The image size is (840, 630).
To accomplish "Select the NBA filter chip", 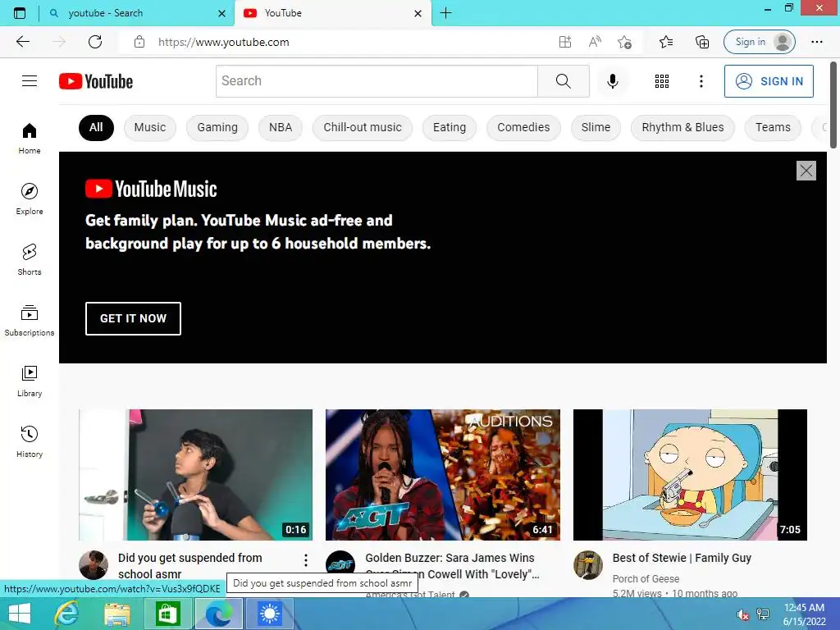I will coord(281,127).
